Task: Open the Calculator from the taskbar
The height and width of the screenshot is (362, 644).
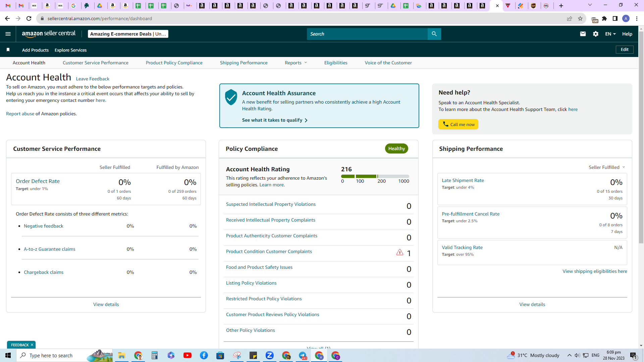Action: pos(155,355)
